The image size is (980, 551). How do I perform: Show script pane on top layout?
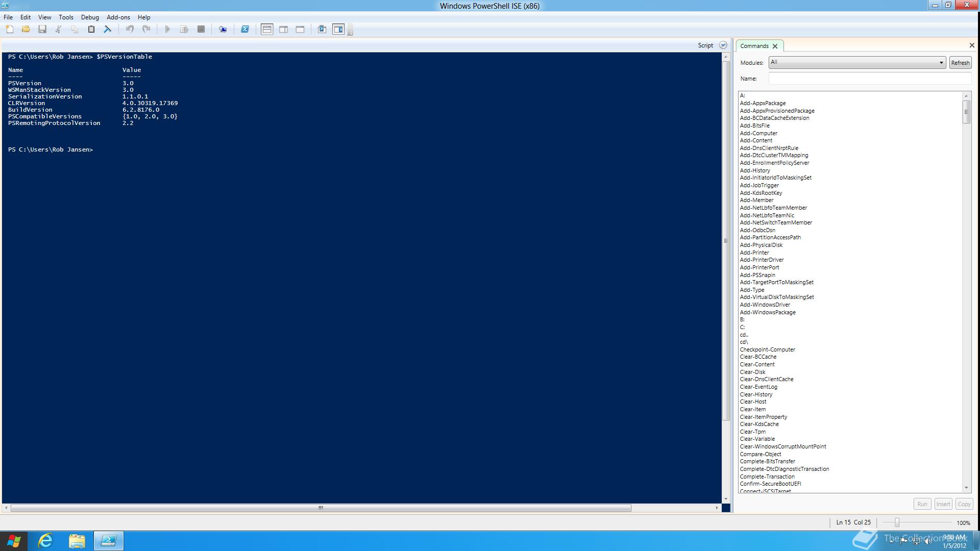click(267, 30)
